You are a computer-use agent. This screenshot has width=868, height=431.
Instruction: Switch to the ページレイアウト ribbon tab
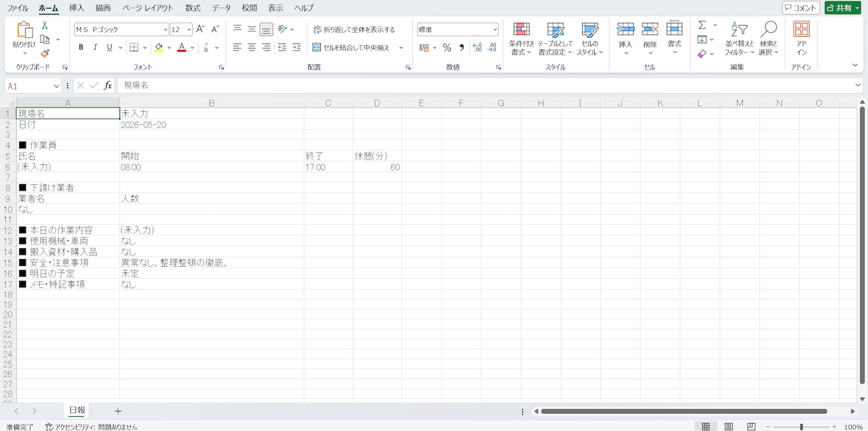148,8
